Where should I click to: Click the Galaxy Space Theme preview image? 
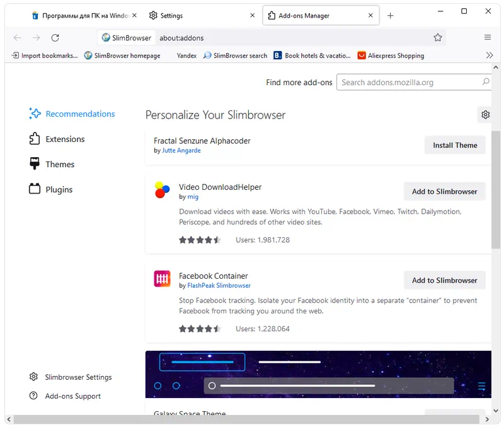tap(318, 374)
